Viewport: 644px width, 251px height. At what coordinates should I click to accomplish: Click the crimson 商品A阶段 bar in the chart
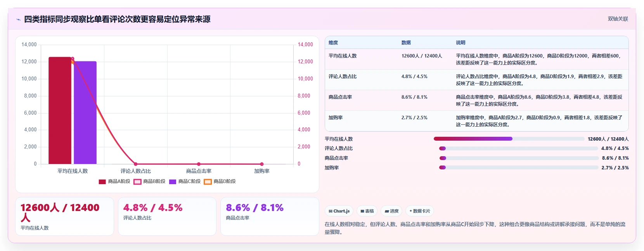click(x=60, y=110)
